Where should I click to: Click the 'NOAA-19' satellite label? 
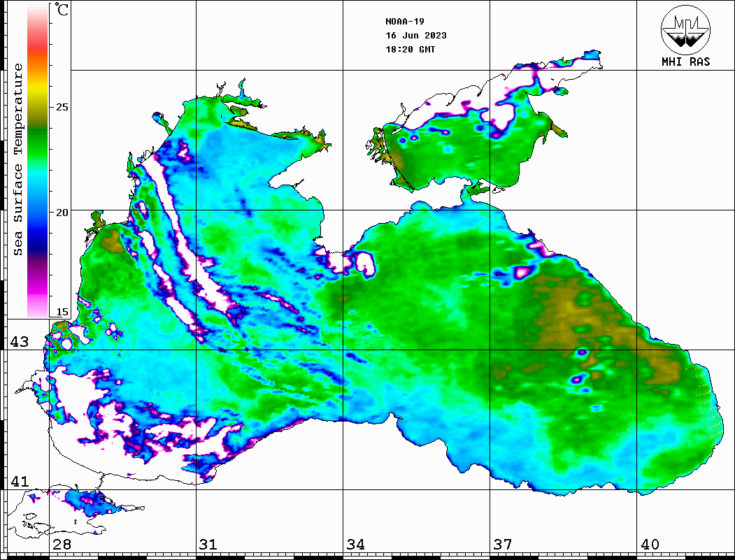[405, 22]
